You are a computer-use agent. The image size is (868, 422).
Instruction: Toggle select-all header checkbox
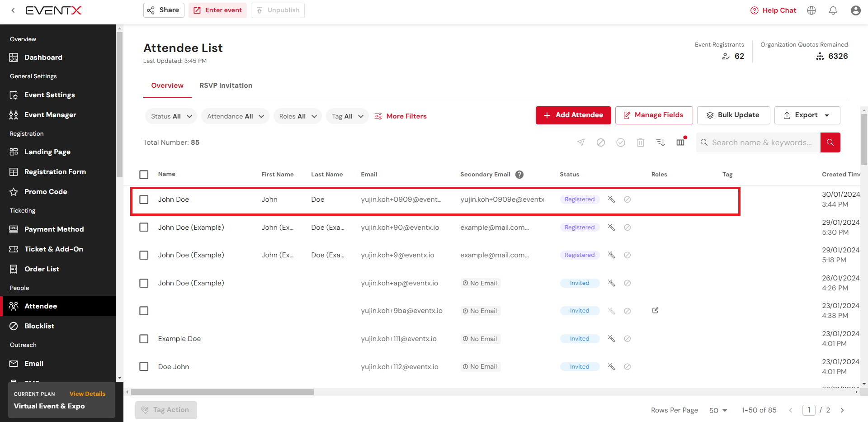pyautogui.click(x=144, y=175)
